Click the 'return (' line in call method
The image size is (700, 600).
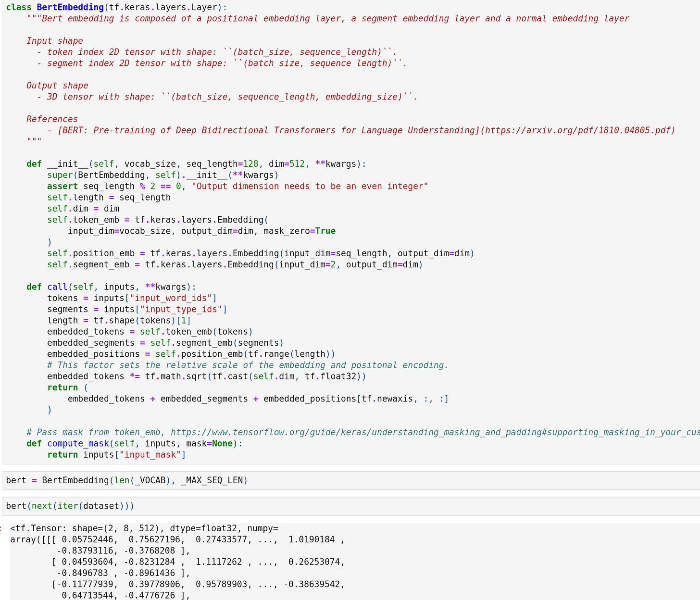coord(68,387)
